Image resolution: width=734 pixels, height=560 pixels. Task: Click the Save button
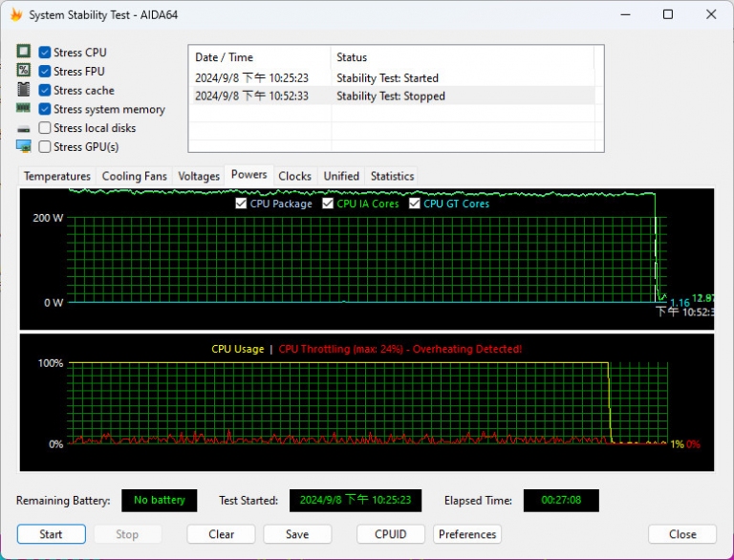297,534
